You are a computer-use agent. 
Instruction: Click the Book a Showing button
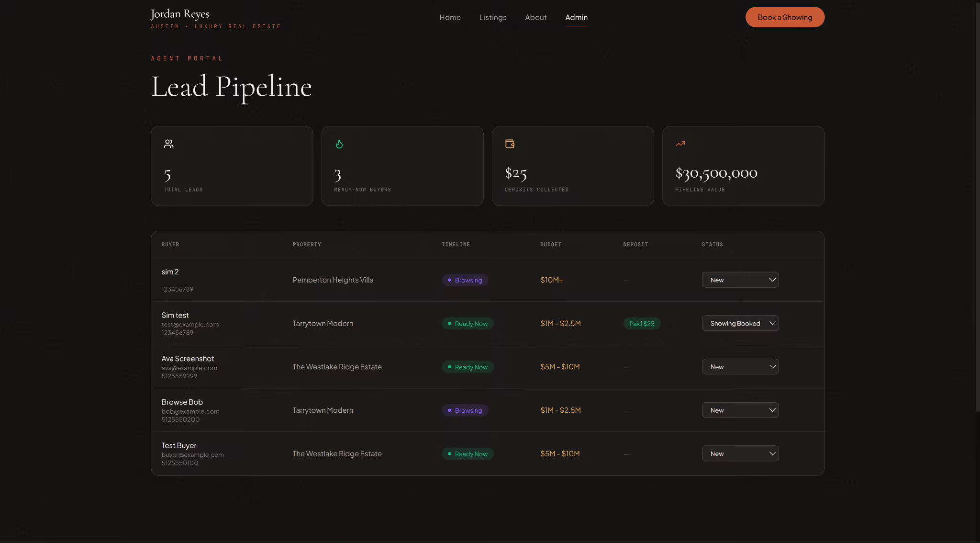785,17
